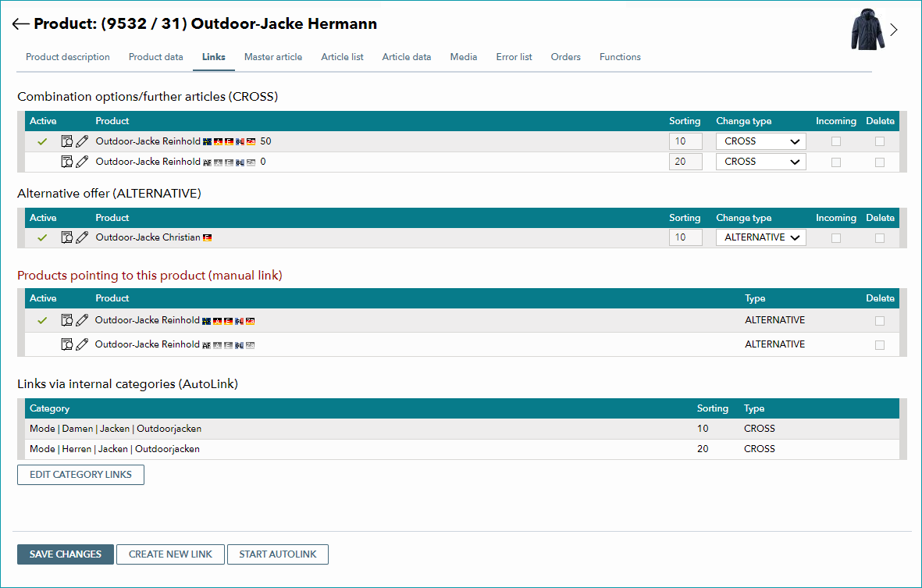
Task: Open the Article list tab
Action: coord(342,57)
